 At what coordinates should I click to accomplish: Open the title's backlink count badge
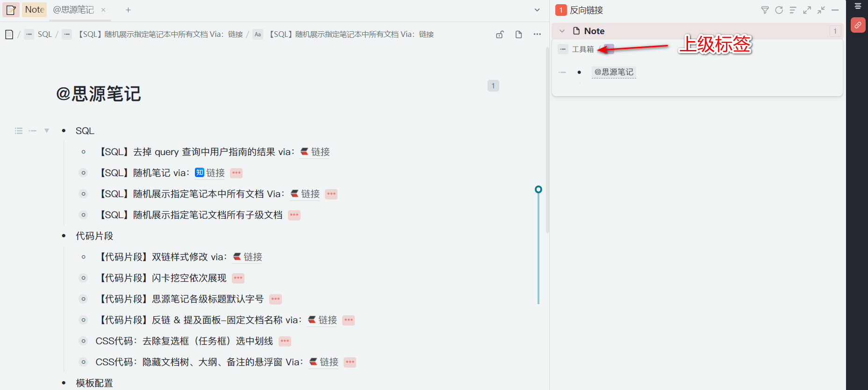coord(493,86)
